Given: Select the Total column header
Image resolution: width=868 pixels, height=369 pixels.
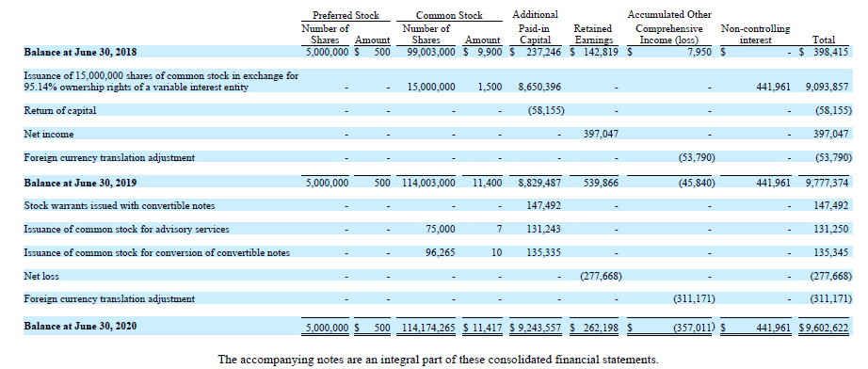Looking at the screenshot, I should [823, 40].
